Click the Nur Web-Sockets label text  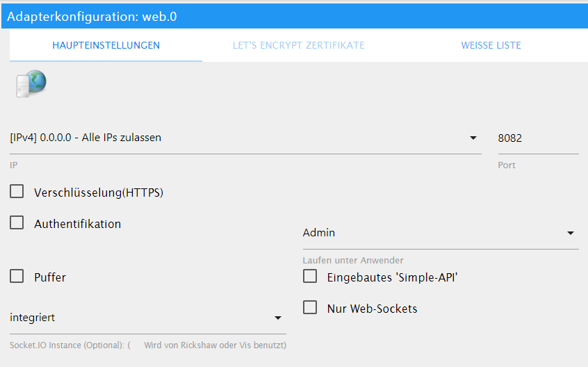coord(372,309)
